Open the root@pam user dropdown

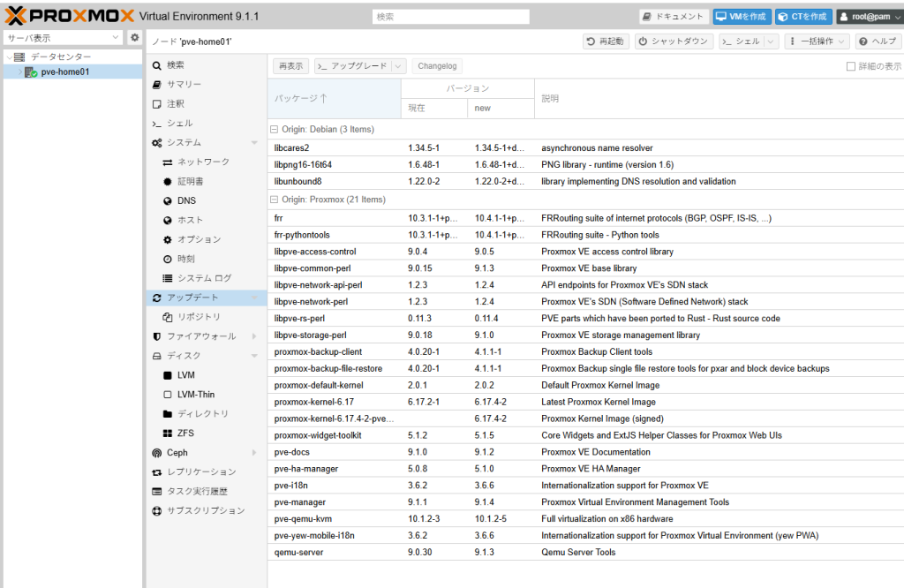tap(868, 15)
